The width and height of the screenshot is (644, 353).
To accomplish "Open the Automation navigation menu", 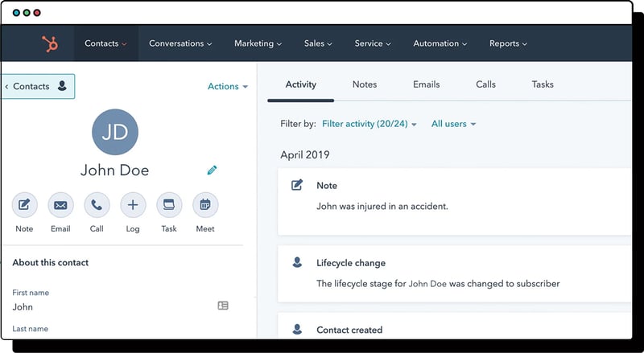I will tap(440, 43).
